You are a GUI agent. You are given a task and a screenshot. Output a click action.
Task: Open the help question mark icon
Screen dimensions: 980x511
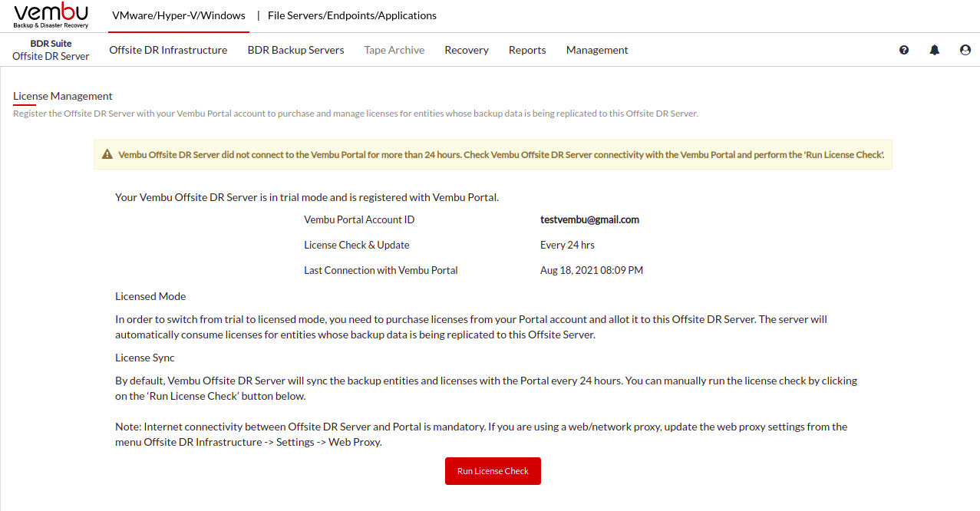click(904, 50)
